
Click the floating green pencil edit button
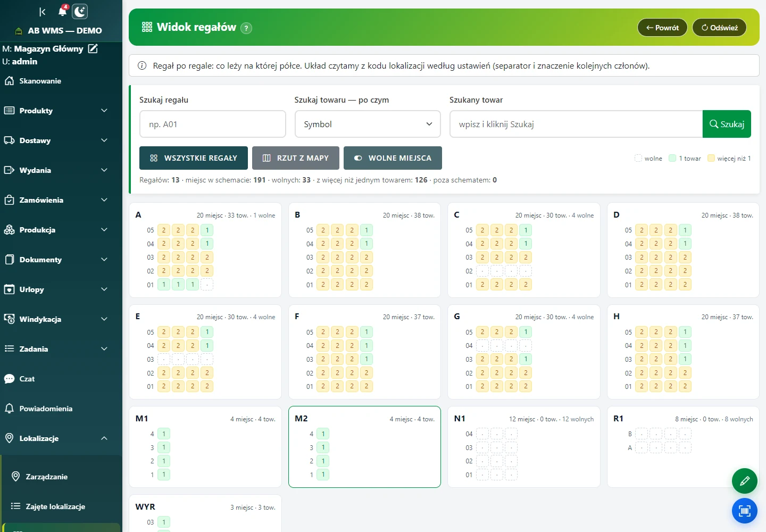point(745,481)
